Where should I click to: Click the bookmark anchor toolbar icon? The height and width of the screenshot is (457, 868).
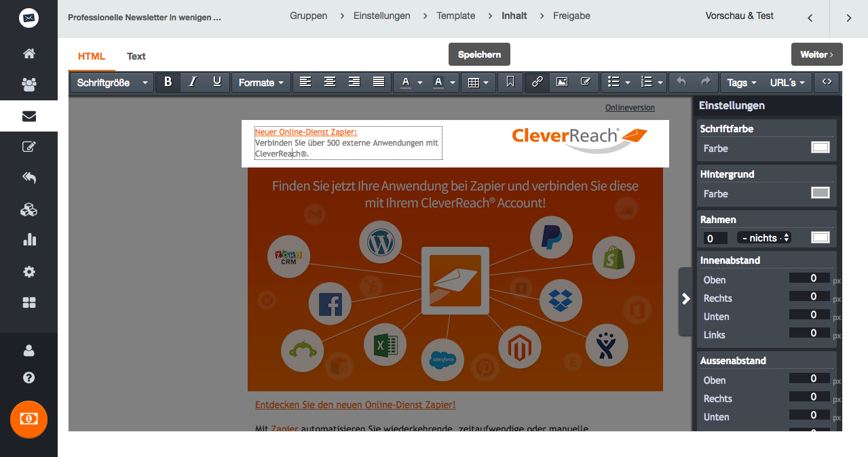(x=510, y=82)
